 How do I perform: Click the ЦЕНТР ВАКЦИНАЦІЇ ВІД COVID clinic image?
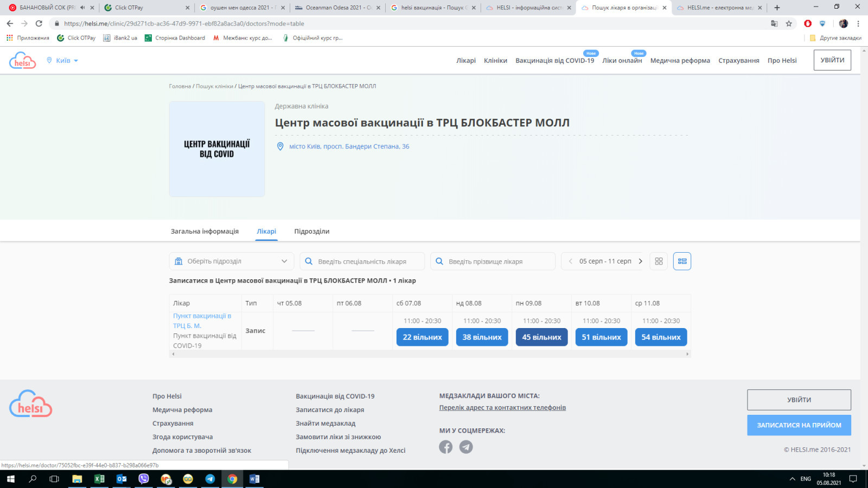point(217,149)
